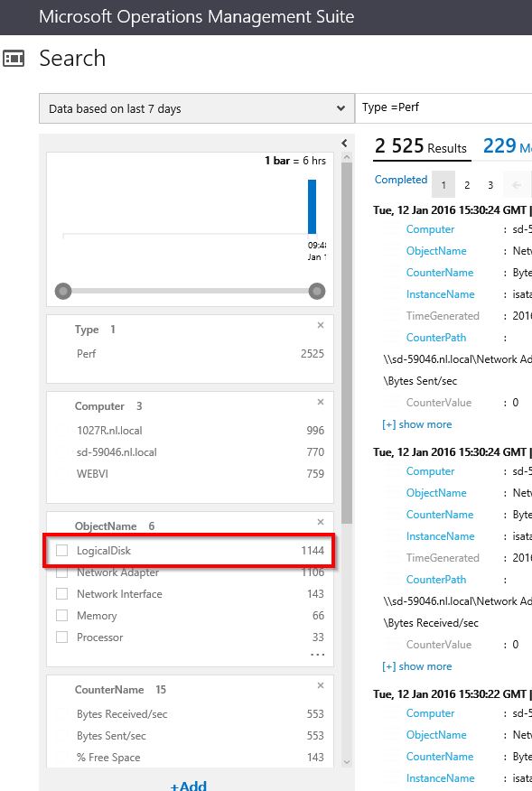Click the pagination back arrow icon

tap(516, 183)
